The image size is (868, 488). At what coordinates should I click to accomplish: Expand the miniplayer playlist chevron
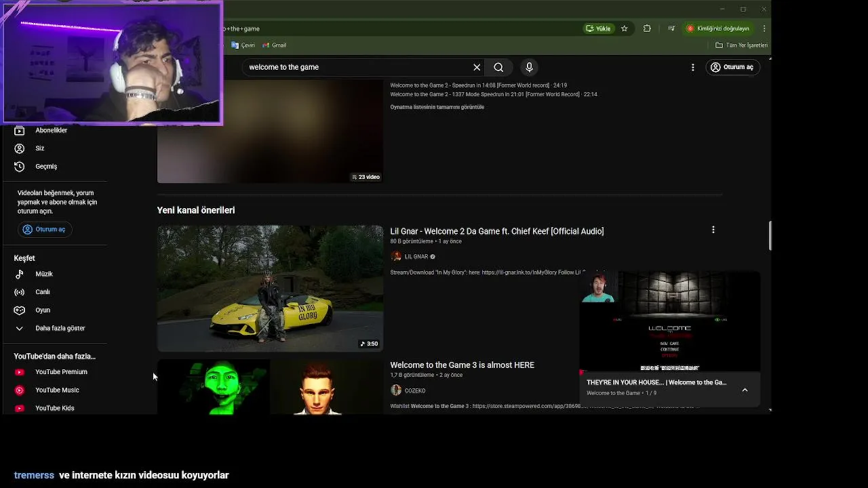[x=745, y=390]
